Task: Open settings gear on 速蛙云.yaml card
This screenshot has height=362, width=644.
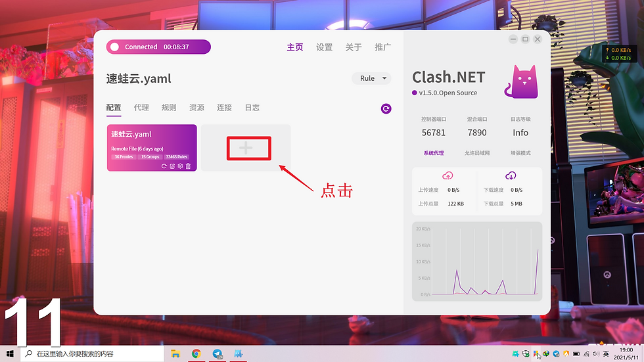Action: pos(180,166)
